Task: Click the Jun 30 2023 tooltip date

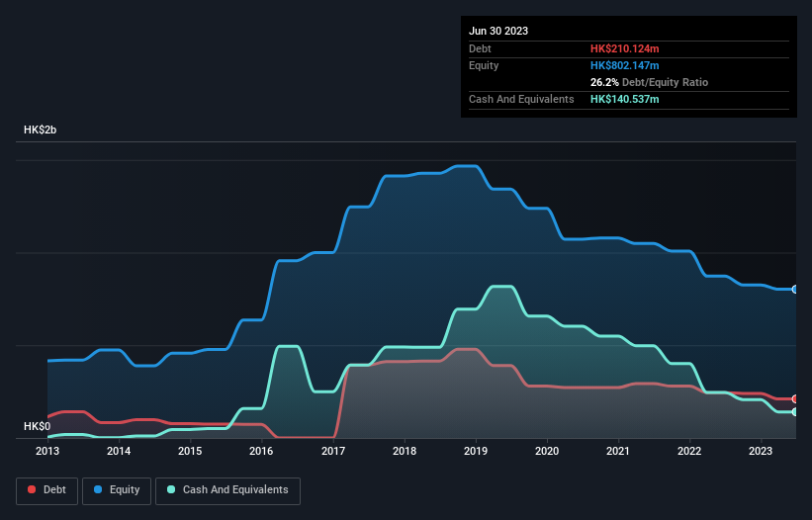Action: 498,31
